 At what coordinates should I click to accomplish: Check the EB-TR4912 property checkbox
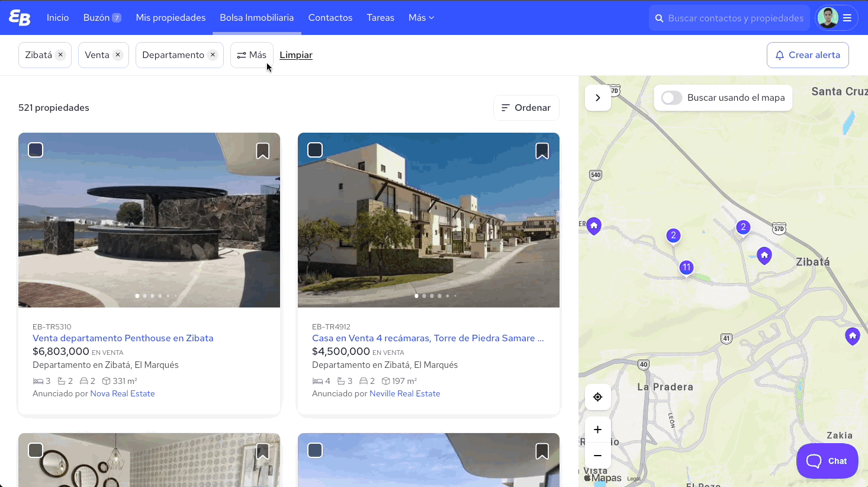315,150
